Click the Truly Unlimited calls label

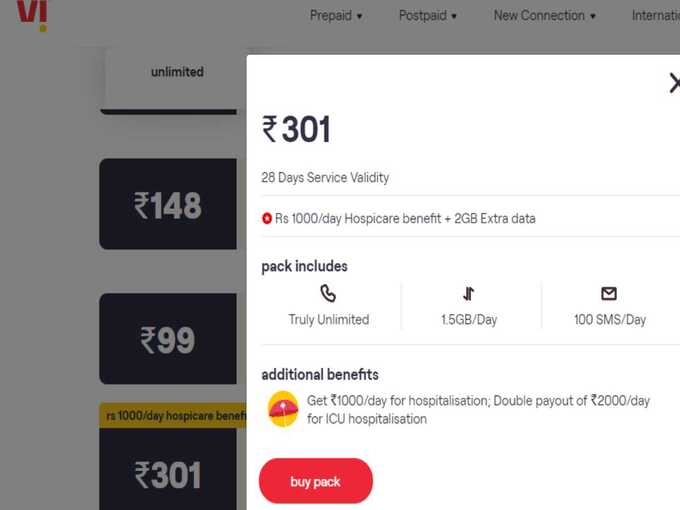[x=329, y=320]
